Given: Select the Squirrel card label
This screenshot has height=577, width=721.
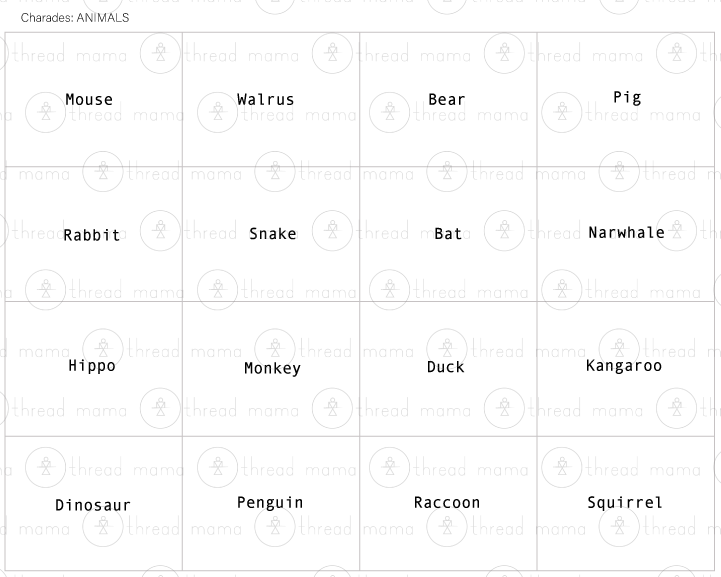Looking at the screenshot, I should [x=625, y=503].
